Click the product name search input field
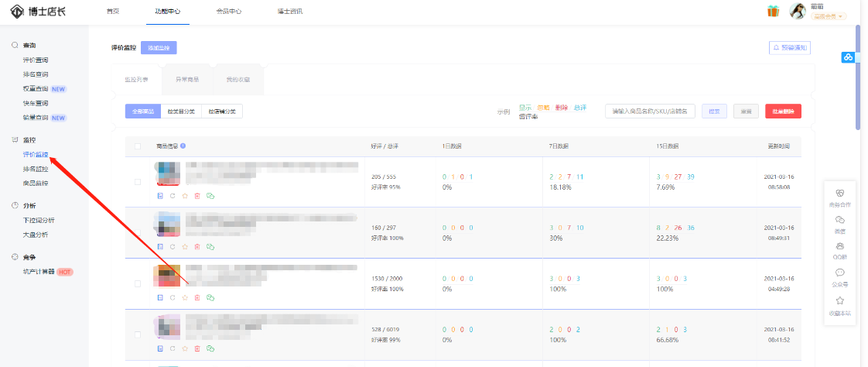868x367 pixels. tap(650, 111)
